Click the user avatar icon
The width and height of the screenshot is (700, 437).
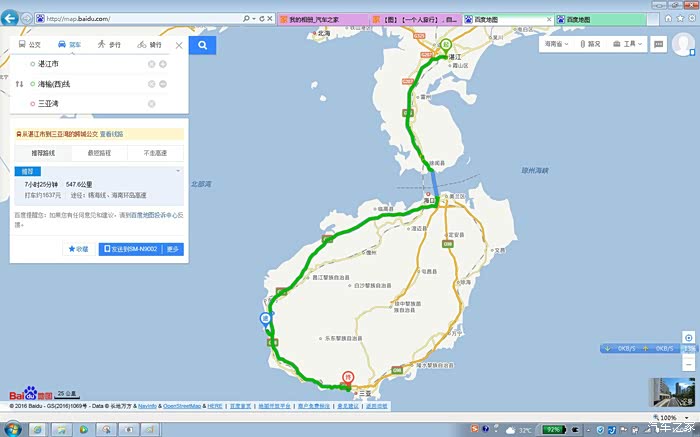tap(684, 45)
